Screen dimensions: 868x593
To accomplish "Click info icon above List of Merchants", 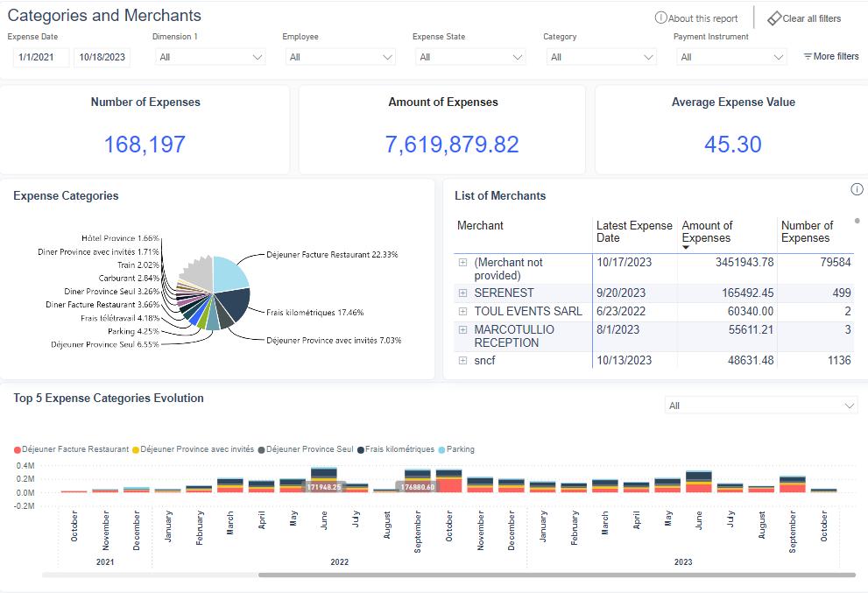I will pos(857,189).
